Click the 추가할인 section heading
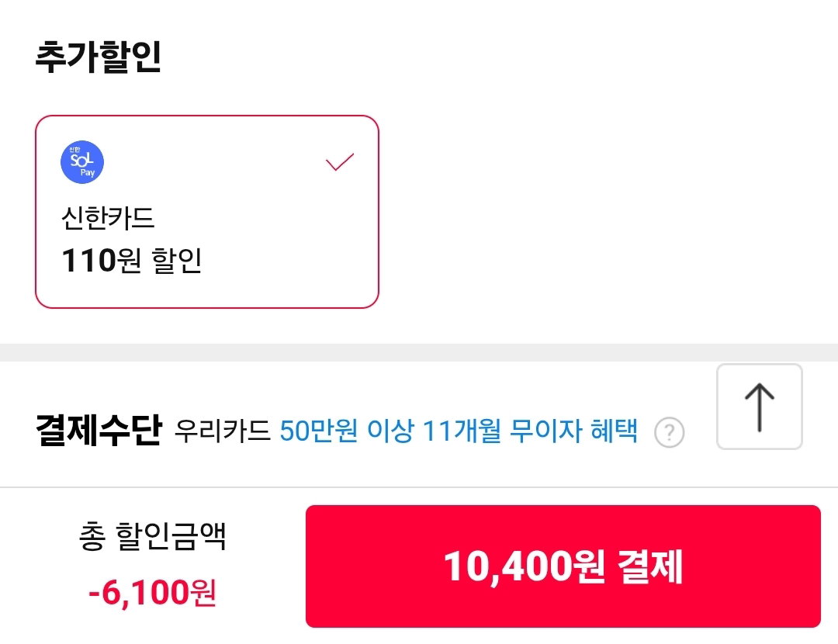 (99, 57)
